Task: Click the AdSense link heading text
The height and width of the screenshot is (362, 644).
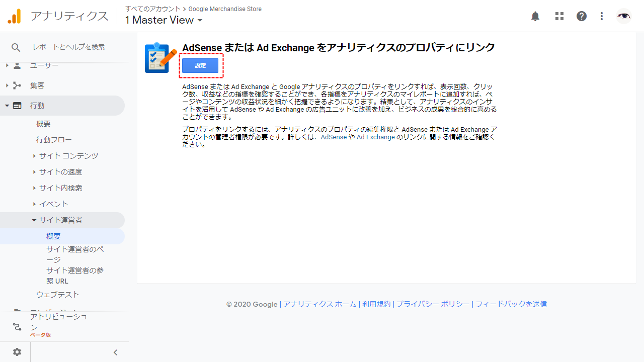Action: pyautogui.click(x=339, y=47)
